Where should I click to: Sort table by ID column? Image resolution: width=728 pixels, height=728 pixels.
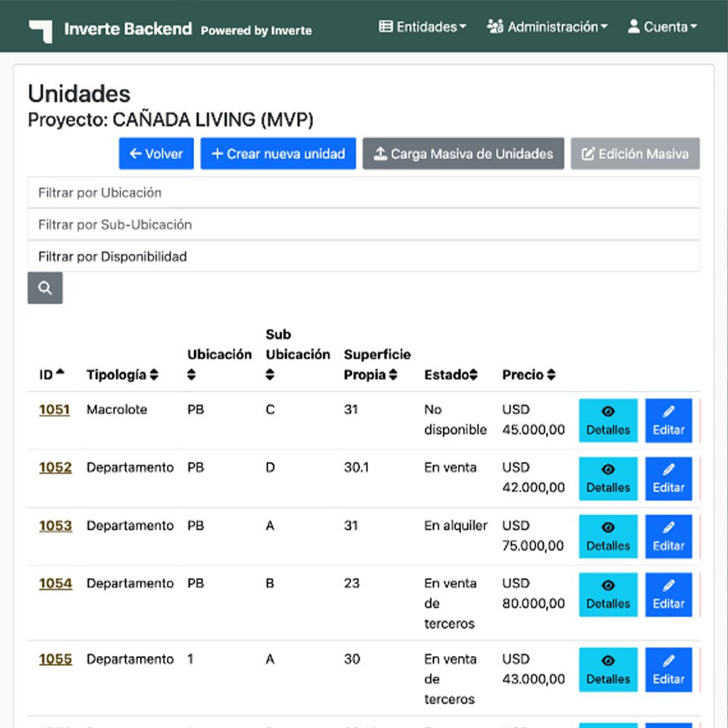pyautogui.click(x=52, y=375)
